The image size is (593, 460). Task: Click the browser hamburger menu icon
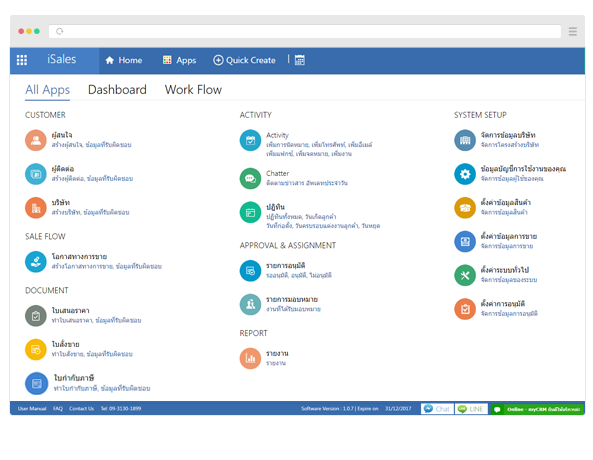573,31
